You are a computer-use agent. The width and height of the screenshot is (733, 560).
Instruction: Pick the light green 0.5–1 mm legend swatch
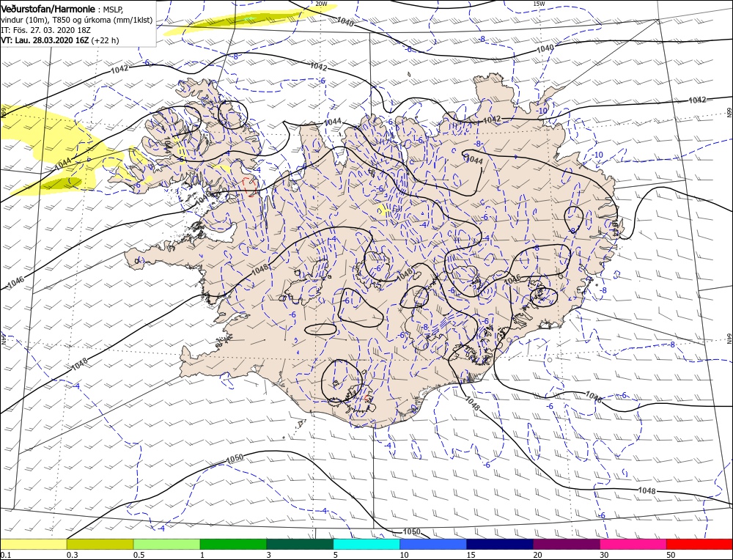coord(167,544)
